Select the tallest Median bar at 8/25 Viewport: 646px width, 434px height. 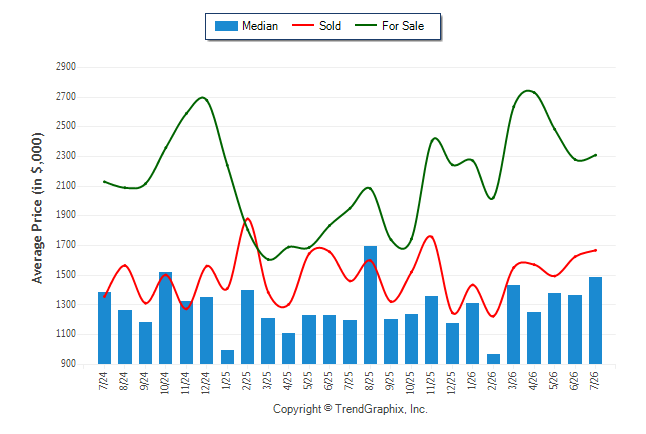(x=370, y=305)
